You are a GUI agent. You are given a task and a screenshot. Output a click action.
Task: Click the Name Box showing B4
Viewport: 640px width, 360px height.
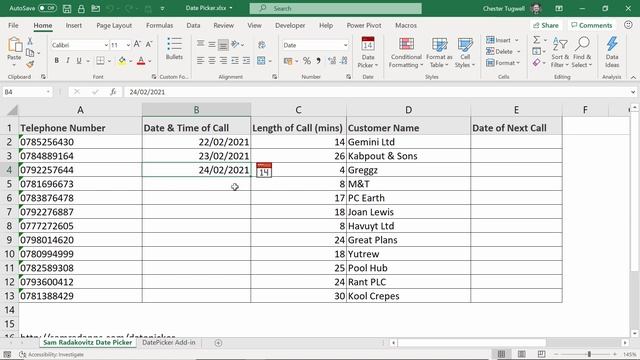[x=27, y=92]
